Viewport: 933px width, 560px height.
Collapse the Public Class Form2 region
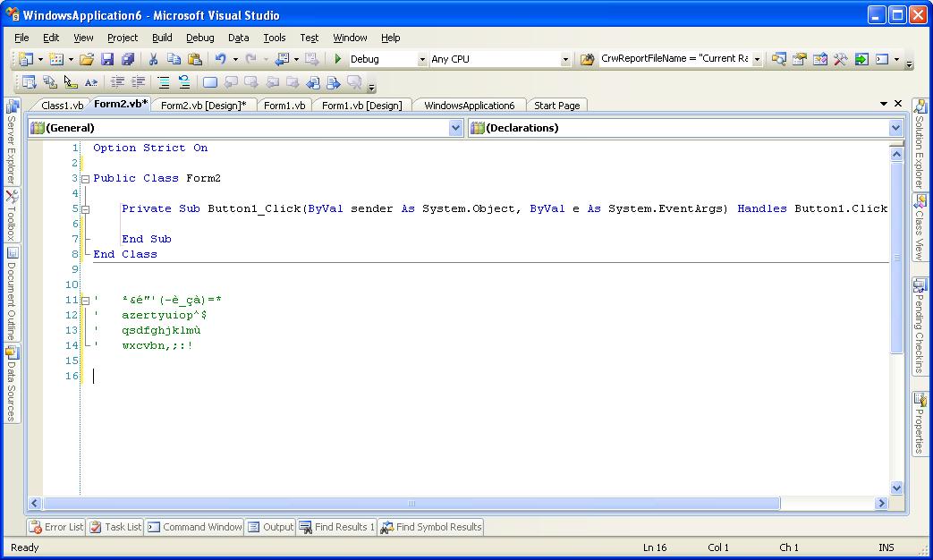pyautogui.click(x=85, y=179)
